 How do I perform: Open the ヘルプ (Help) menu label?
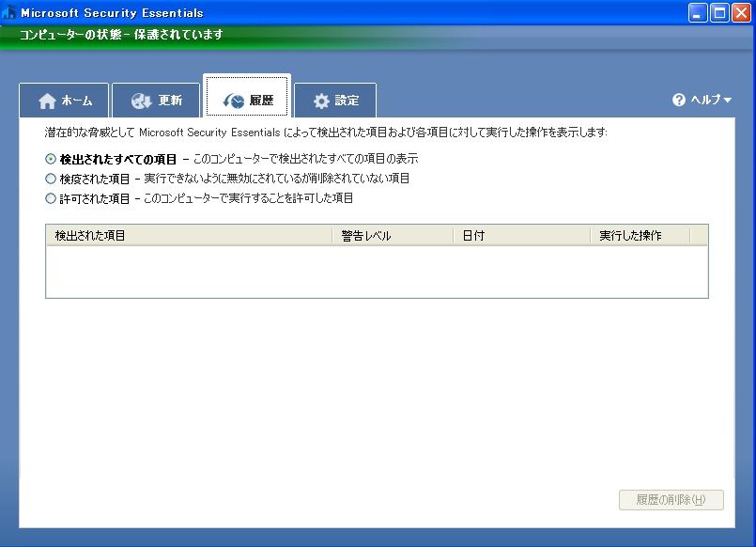[x=705, y=100]
